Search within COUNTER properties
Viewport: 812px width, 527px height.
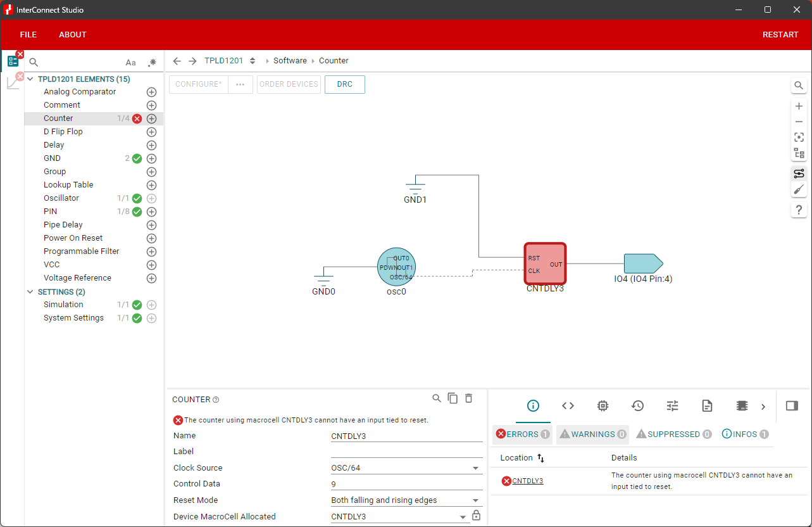437,398
